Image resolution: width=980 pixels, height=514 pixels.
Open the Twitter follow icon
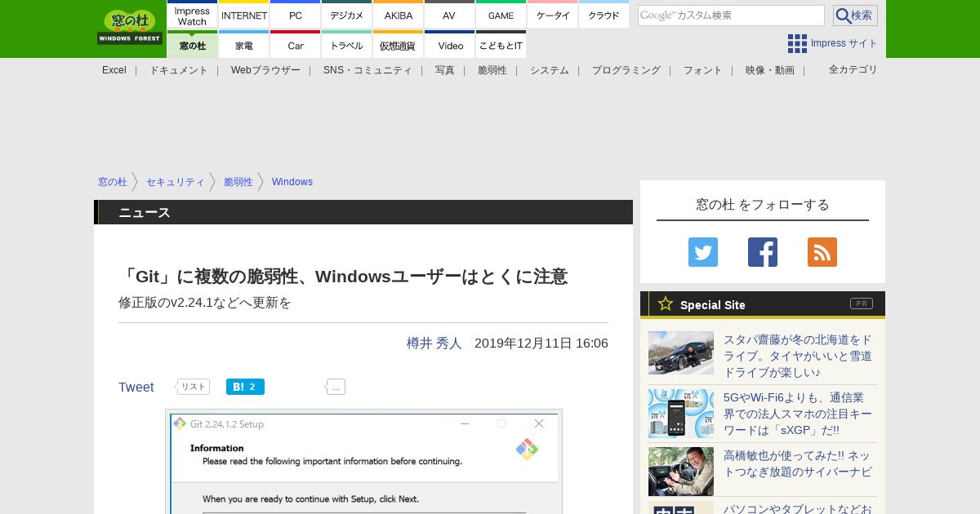click(x=703, y=252)
